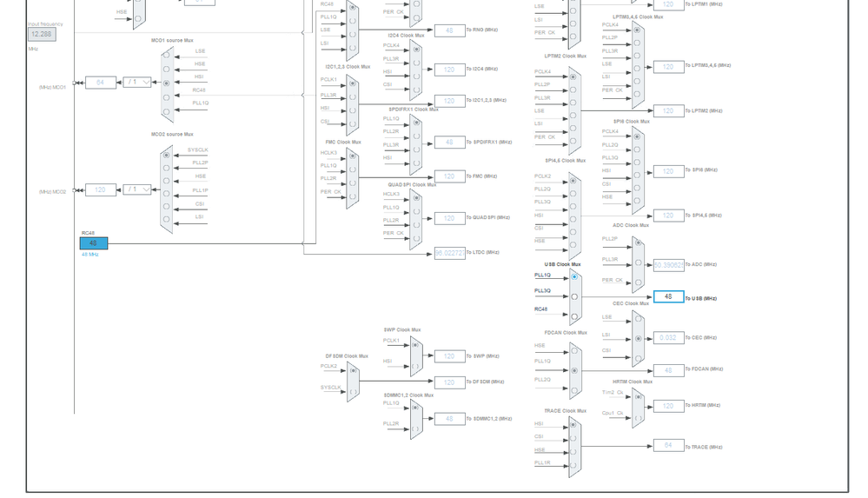The height and width of the screenshot is (498, 868).
Task: Select SYSCLK in DFSDM Clock Mux
Action: click(x=353, y=392)
